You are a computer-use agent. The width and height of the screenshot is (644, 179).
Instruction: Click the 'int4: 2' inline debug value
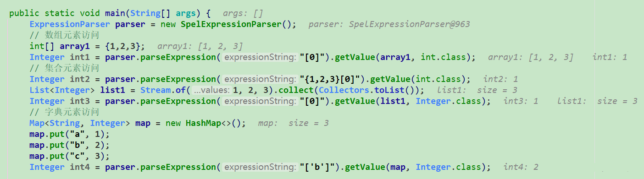tap(521, 167)
